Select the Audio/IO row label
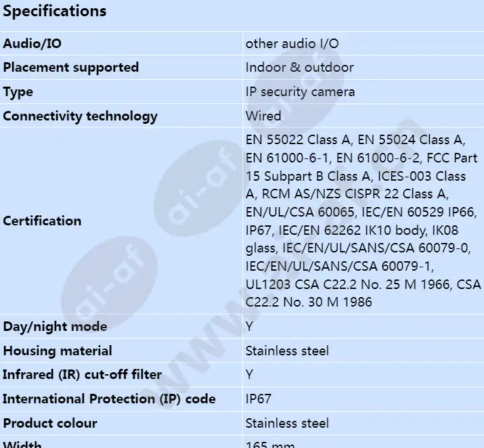The image size is (484, 448). click(x=32, y=43)
